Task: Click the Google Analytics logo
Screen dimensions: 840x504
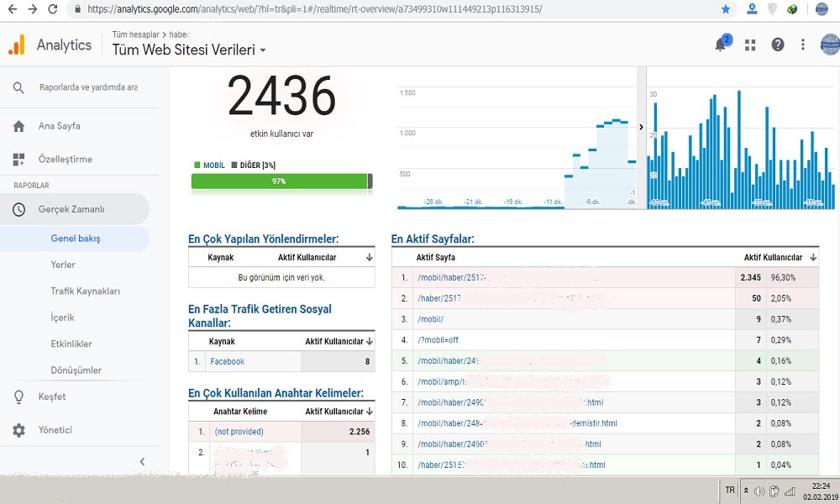Action: (17, 45)
